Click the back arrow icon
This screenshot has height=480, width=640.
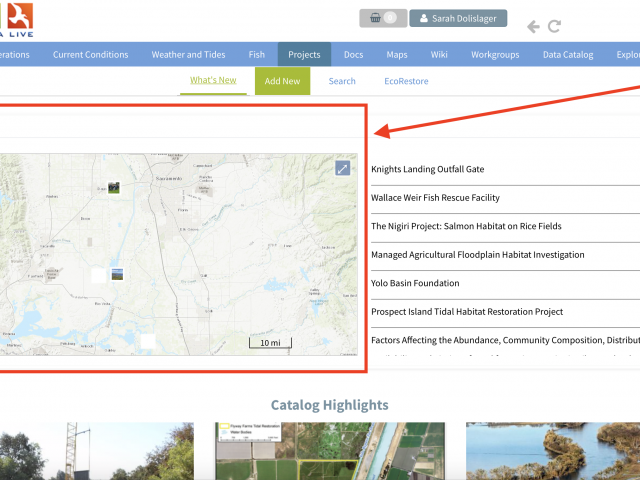pos(533,27)
